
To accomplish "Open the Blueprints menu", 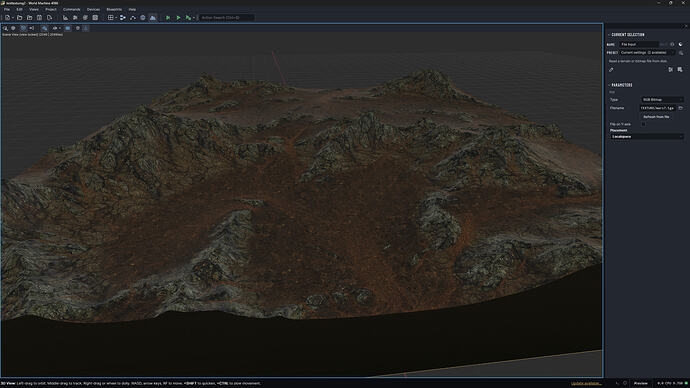I will (114, 9).
